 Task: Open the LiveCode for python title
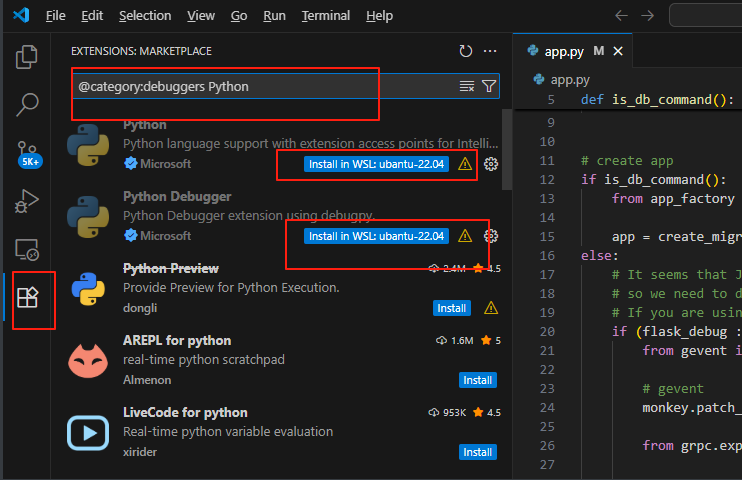click(x=185, y=412)
